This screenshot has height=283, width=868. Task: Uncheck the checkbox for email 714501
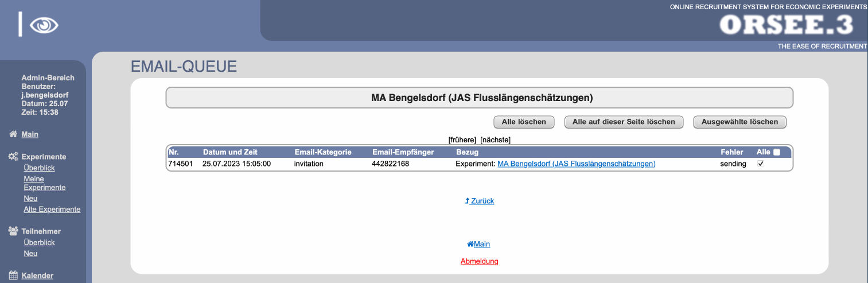click(x=761, y=164)
